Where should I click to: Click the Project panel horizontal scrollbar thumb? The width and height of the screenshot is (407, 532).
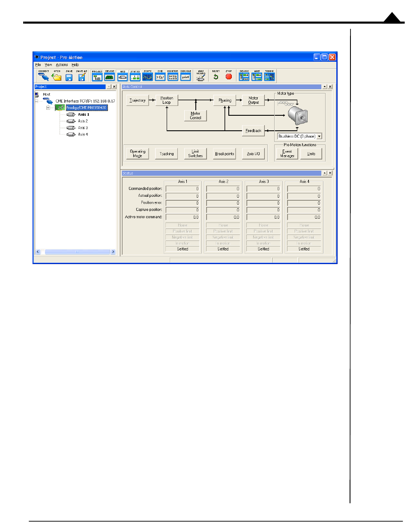click(x=77, y=252)
